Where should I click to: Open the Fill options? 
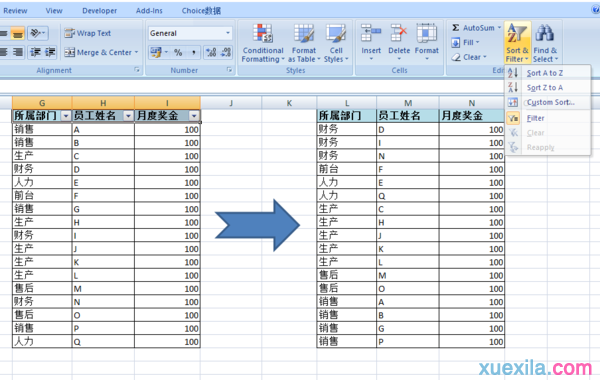[x=465, y=42]
